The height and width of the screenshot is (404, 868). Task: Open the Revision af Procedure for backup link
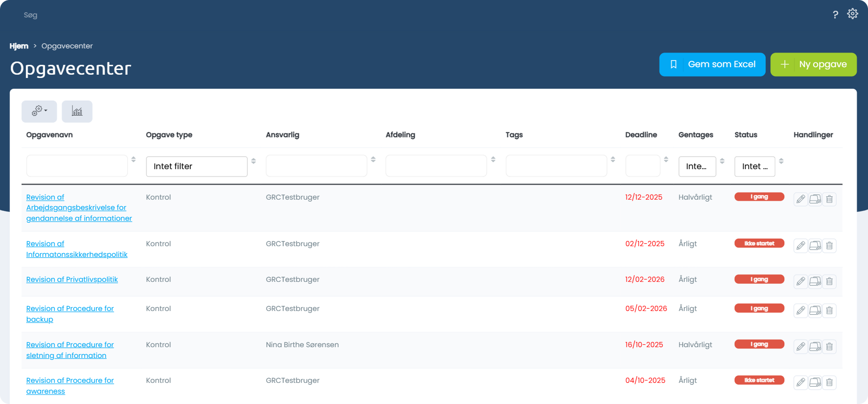tap(70, 314)
